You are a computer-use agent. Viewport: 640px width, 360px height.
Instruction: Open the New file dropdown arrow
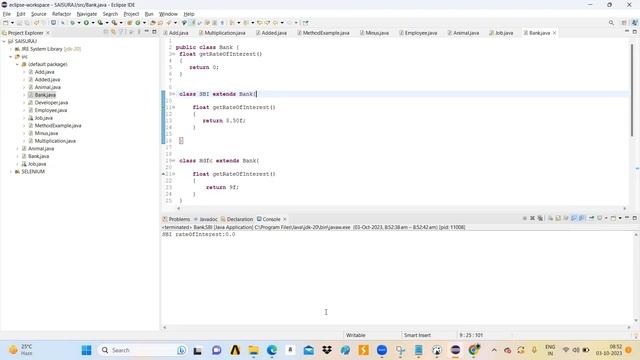[12, 23]
